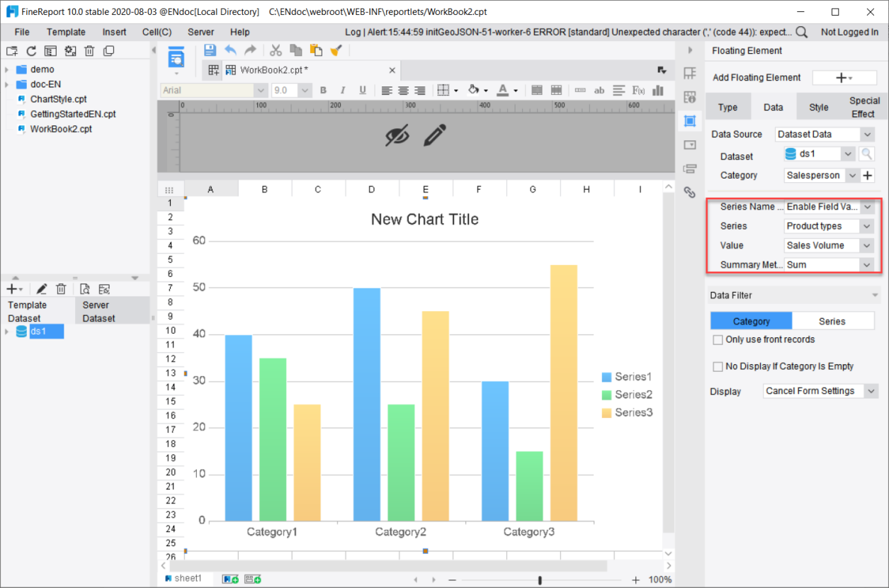Insert a formula with the F(x) icon

(x=638, y=90)
